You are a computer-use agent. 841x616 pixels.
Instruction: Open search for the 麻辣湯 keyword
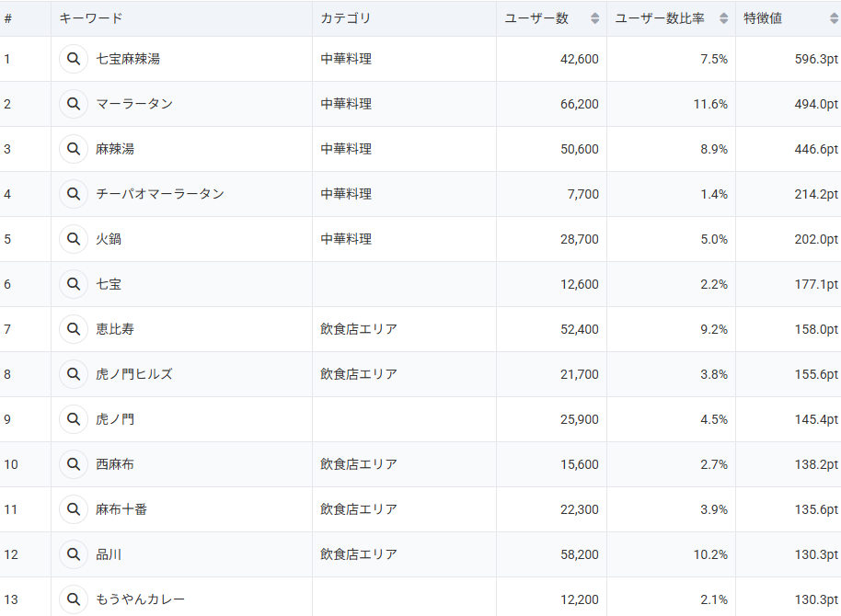[74, 149]
